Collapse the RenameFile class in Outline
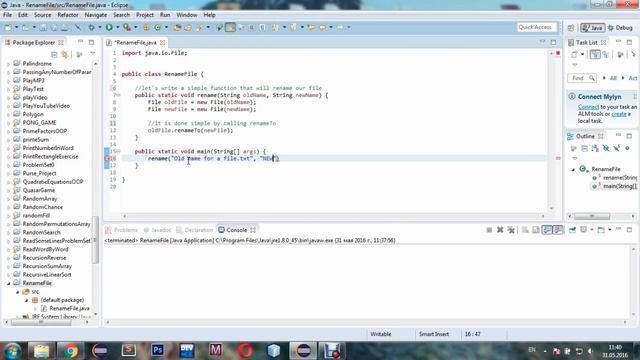 [x=573, y=169]
